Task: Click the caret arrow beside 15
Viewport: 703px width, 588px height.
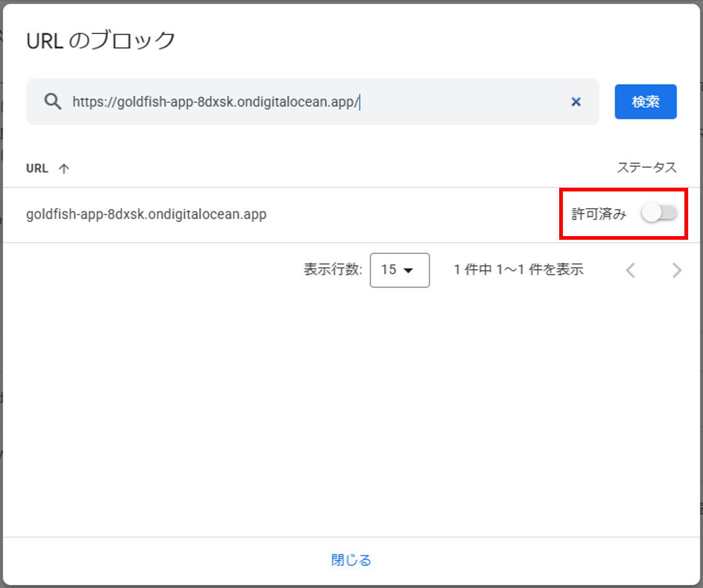Action: [409, 271]
